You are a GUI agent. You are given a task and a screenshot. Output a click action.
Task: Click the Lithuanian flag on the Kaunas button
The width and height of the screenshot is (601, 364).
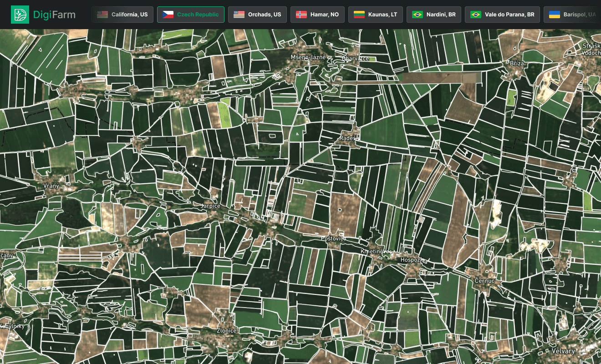(359, 14)
